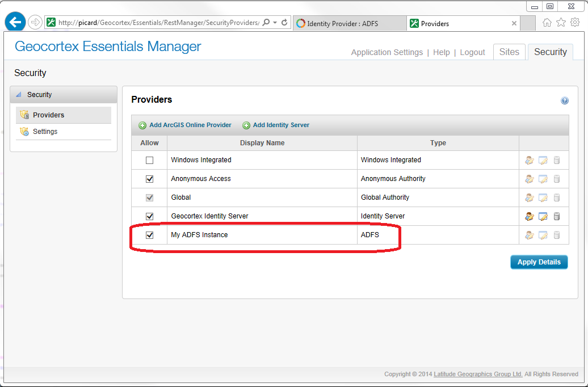Click edit provider icon for Windows Integrated

(x=543, y=160)
